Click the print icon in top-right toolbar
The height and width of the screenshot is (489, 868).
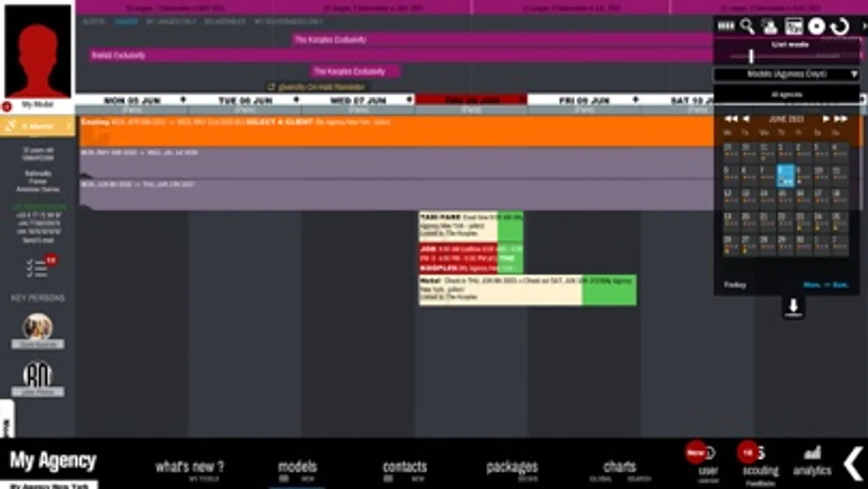point(770,26)
